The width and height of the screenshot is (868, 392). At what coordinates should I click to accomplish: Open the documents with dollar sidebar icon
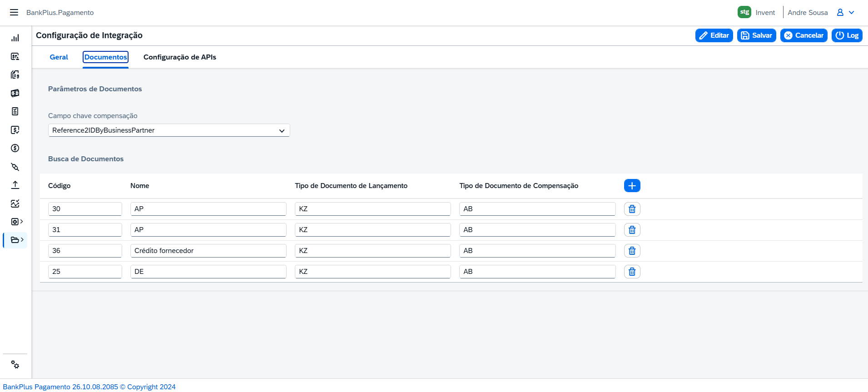(x=15, y=74)
